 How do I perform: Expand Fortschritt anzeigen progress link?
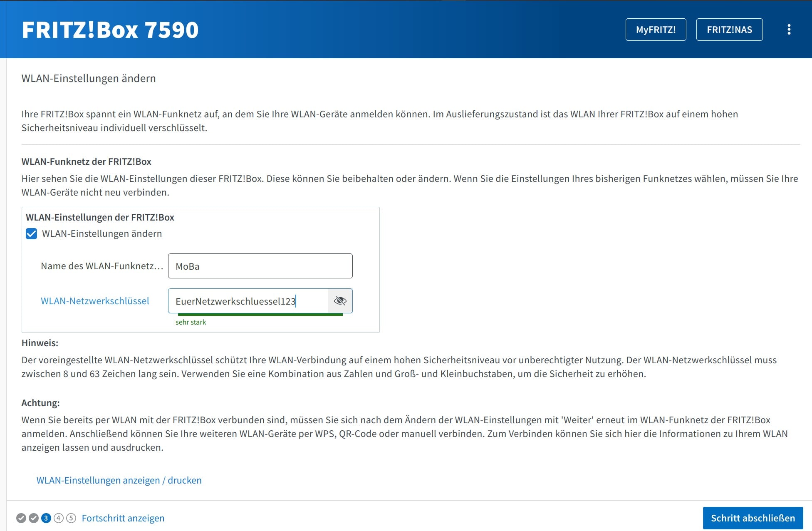(x=123, y=518)
